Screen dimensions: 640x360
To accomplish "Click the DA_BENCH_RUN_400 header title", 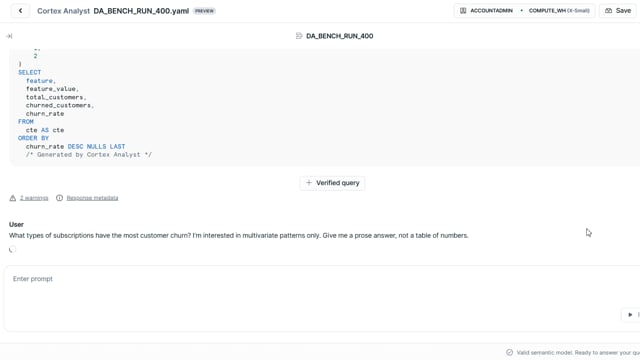I will 340,36.
